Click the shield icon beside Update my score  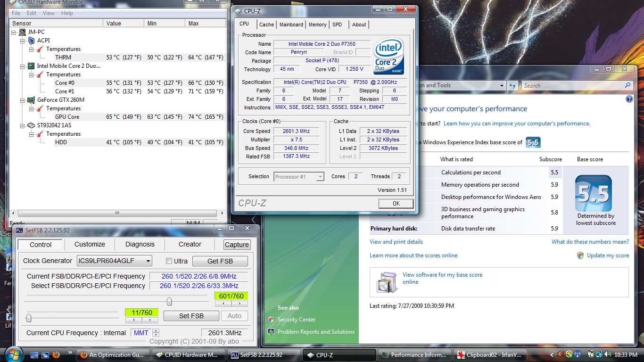(580, 255)
